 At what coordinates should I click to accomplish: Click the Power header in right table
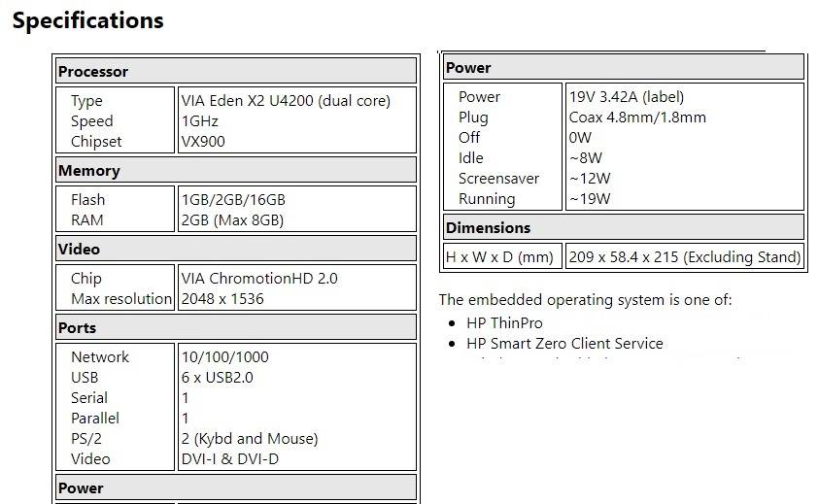click(468, 68)
